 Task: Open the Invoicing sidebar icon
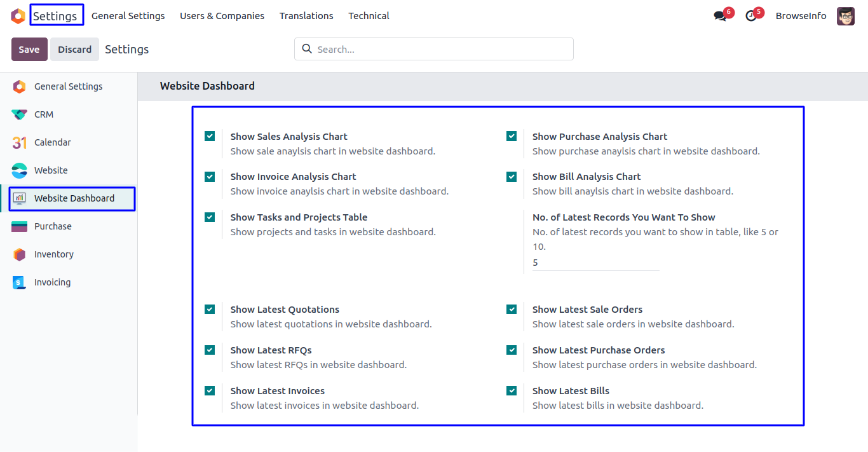pos(19,282)
